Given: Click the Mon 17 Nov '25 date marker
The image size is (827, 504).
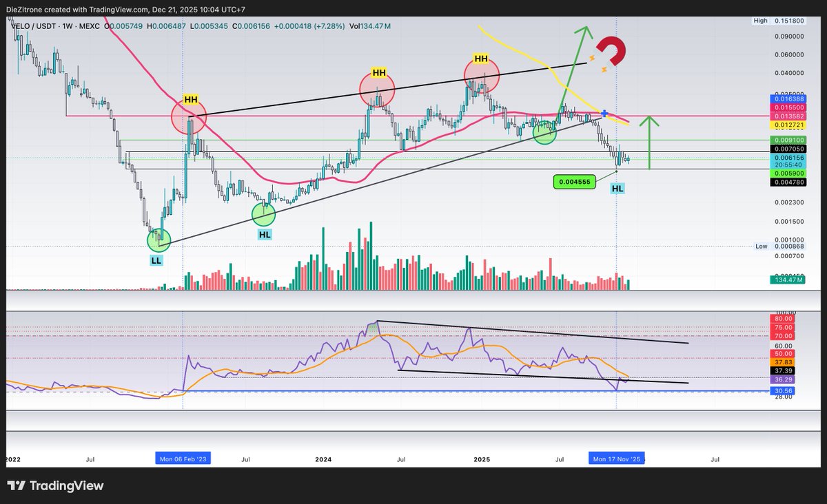Looking at the screenshot, I should [616, 458].
